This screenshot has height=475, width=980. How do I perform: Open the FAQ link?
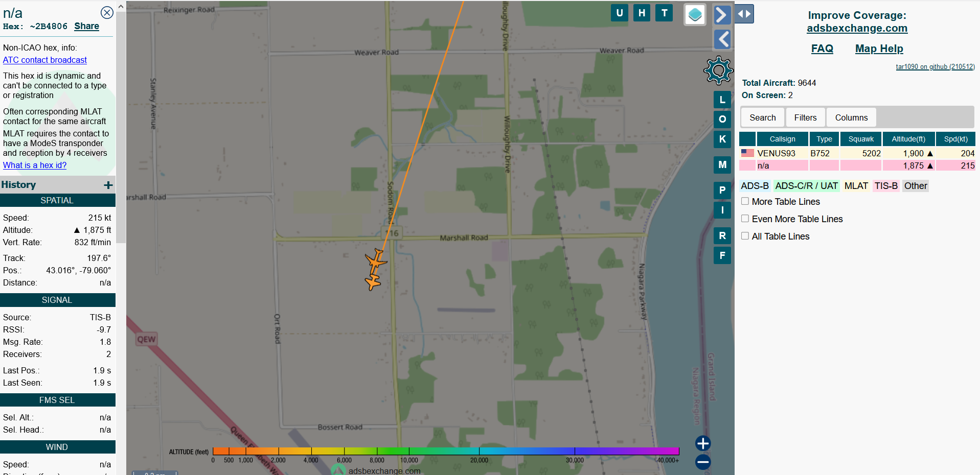[x=822, y=49]
